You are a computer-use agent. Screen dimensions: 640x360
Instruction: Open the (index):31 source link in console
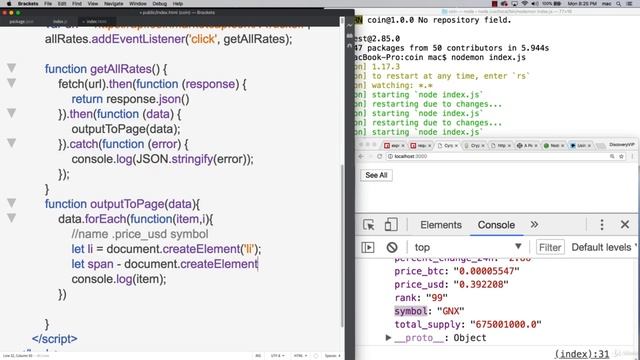pos(582,354)
